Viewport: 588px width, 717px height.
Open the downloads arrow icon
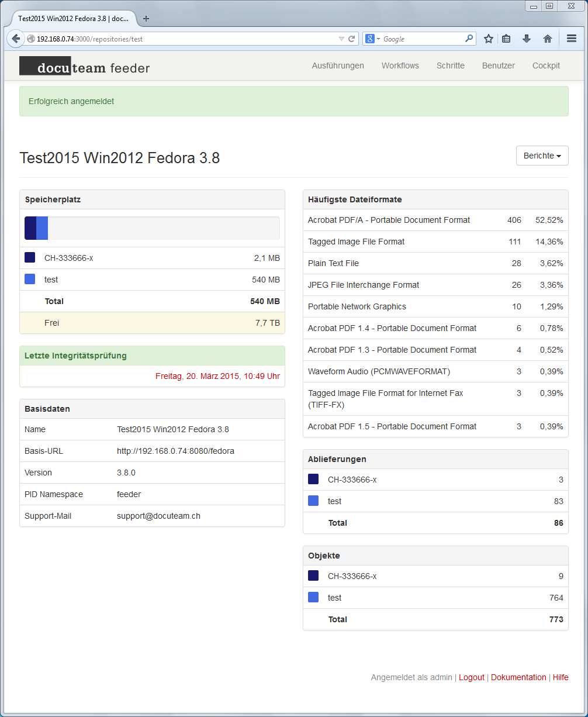[x=526, y=39]
